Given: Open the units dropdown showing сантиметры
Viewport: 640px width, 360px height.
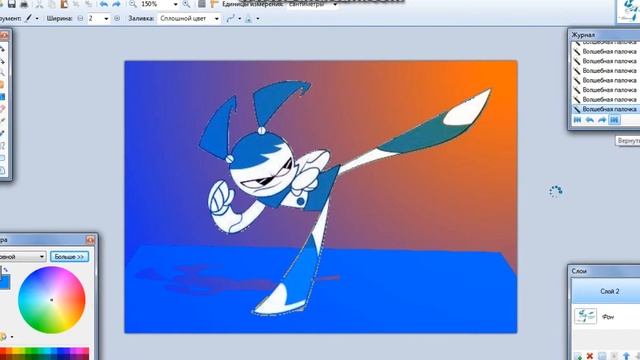Looking at the screenshot, I should (335, 4).
